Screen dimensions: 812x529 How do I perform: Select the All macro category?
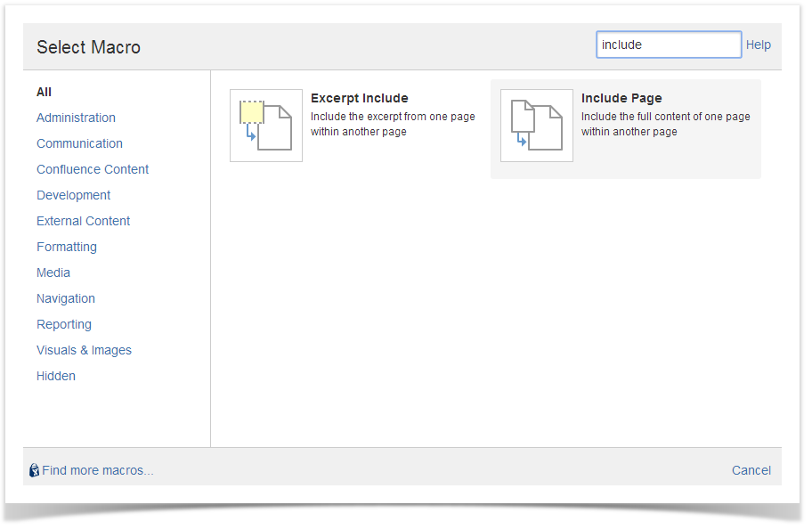coord(44,93)
